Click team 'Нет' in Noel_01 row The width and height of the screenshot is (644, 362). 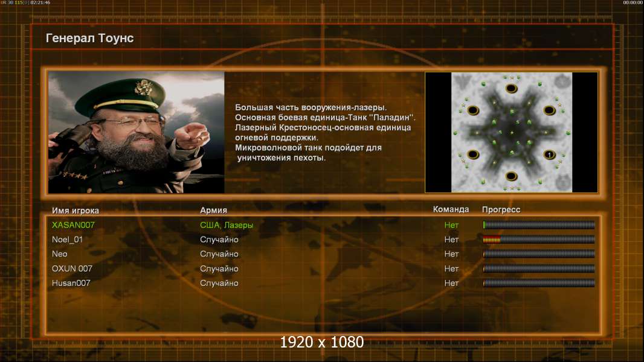[x=451, y=240]
